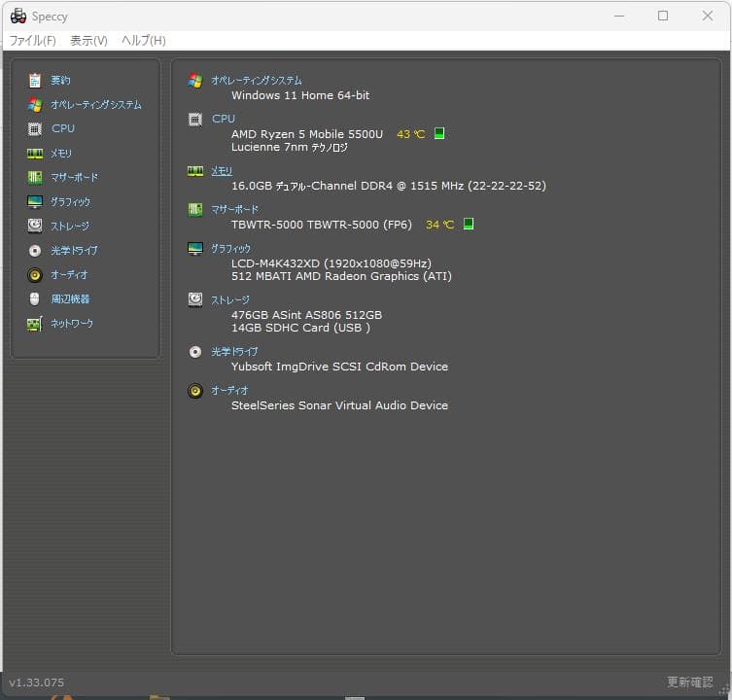Click the green CPU temperature indicator icon
The height and width of the screenshot is (700, 732).
tap(439, 133)
